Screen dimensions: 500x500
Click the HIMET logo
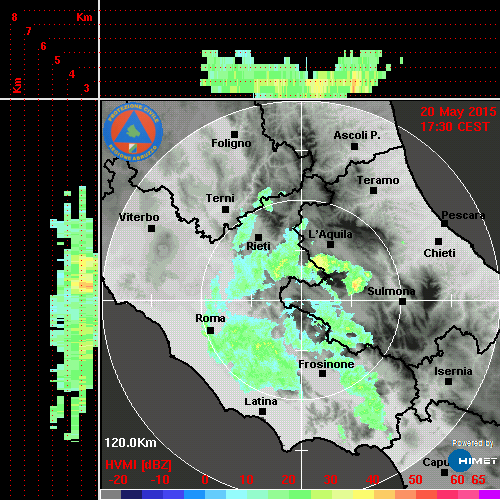(x=473, y=461)
